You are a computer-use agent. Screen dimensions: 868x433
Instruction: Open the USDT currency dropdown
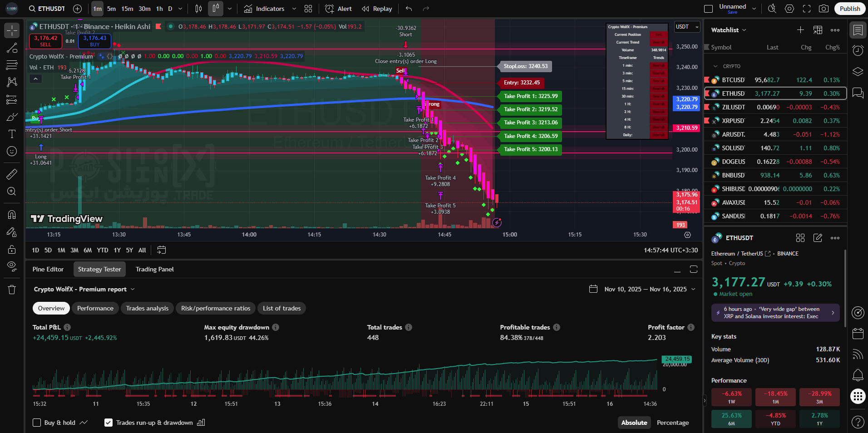687,27
